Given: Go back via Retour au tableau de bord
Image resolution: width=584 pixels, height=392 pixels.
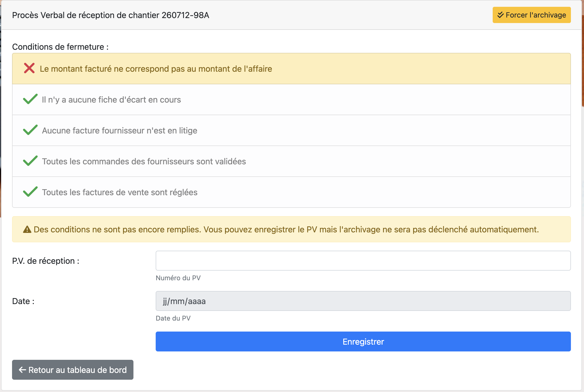Looking at the screenshot, I should [73, 370].
